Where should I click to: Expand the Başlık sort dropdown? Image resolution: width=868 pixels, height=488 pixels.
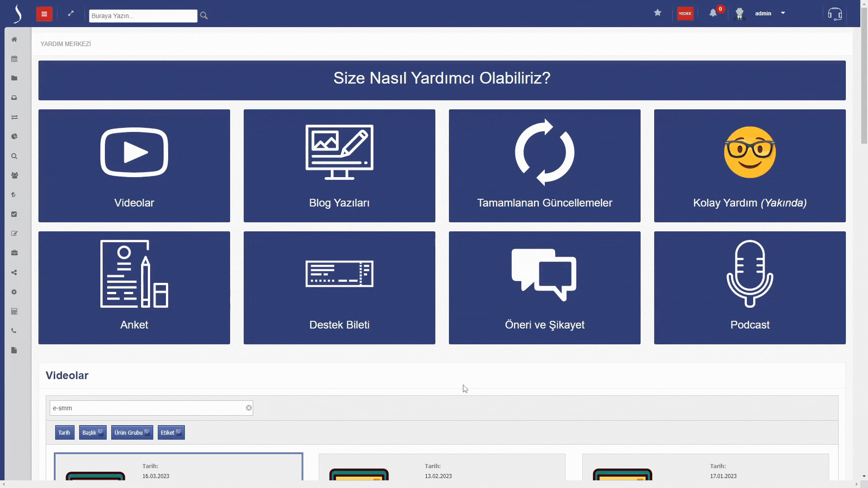point(93,432)
